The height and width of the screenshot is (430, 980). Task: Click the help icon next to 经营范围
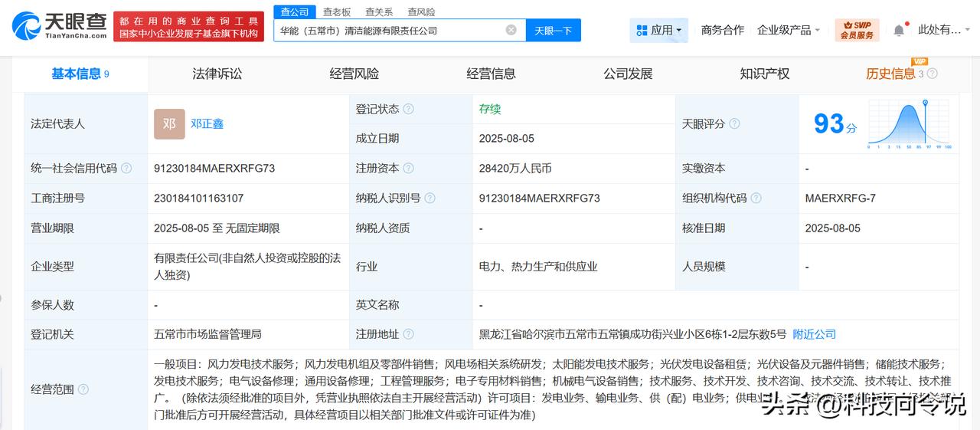83,389
